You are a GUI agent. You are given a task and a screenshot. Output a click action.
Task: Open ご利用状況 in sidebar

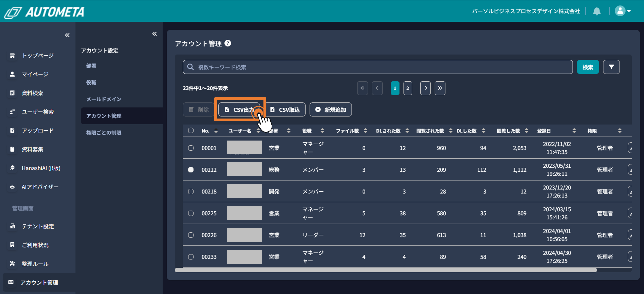pyautogui.click(x=35, y=245)
